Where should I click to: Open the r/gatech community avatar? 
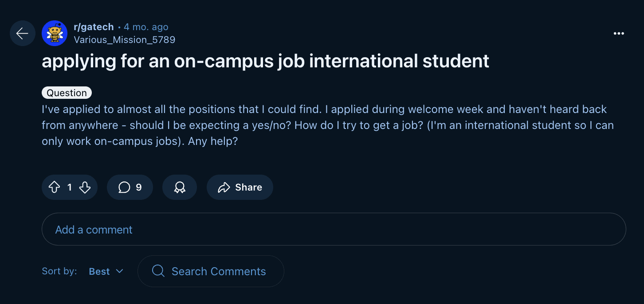[x=55, y=33]
